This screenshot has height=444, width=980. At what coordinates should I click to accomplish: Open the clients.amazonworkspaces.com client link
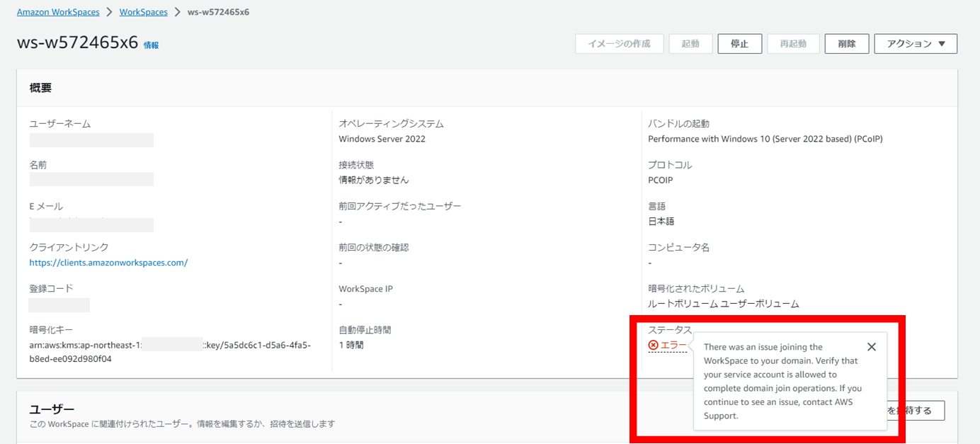pos(108,262)
